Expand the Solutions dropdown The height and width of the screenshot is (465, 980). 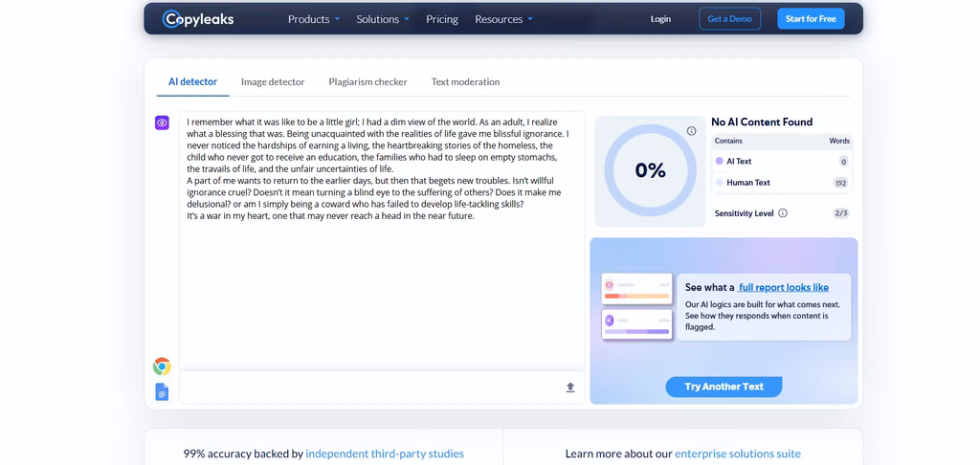click(x=383, y=19)
